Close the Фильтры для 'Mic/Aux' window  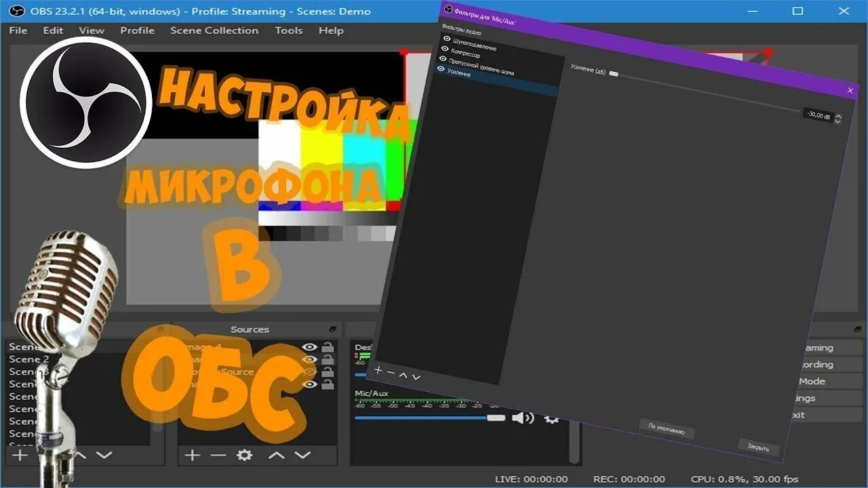(x=850, y=90)
